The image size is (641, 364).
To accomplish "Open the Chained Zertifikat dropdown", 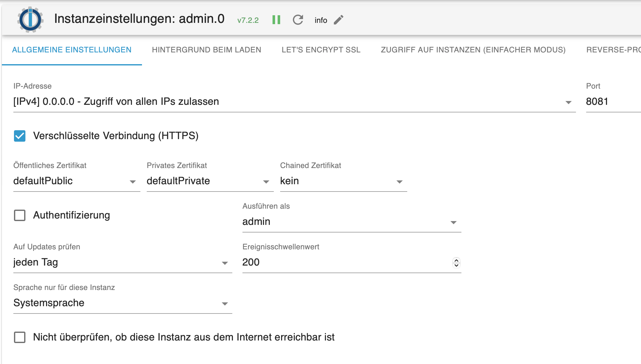I will click(343, 181).
